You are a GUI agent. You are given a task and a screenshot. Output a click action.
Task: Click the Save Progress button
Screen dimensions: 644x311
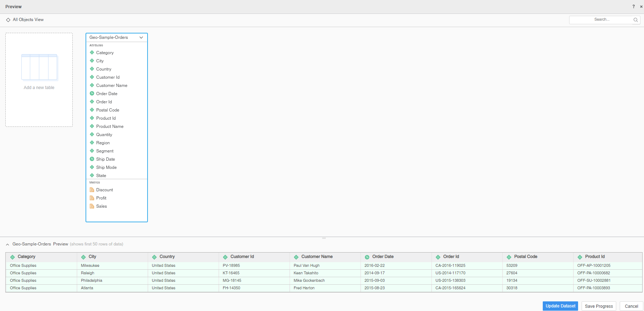[x=598, y=306]
